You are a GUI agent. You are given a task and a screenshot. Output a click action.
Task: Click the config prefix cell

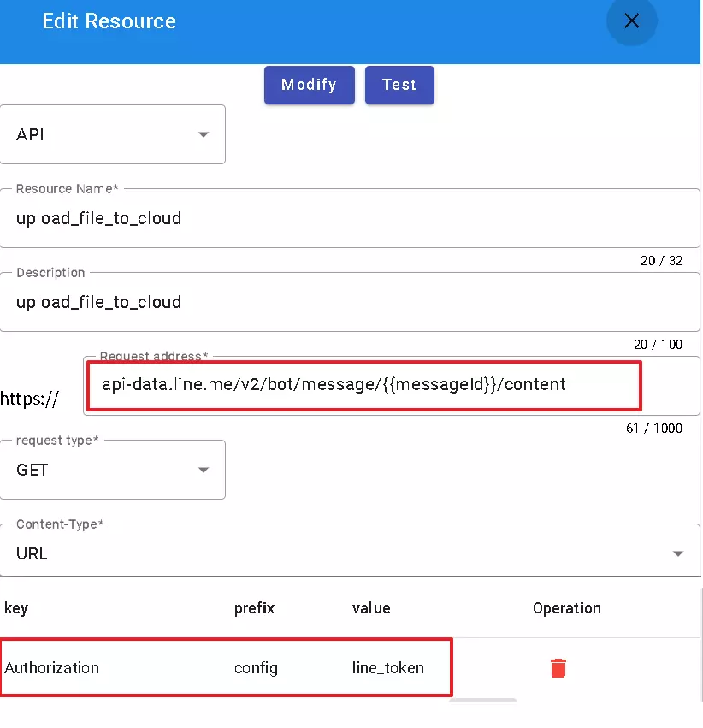[x=256, y=668]
